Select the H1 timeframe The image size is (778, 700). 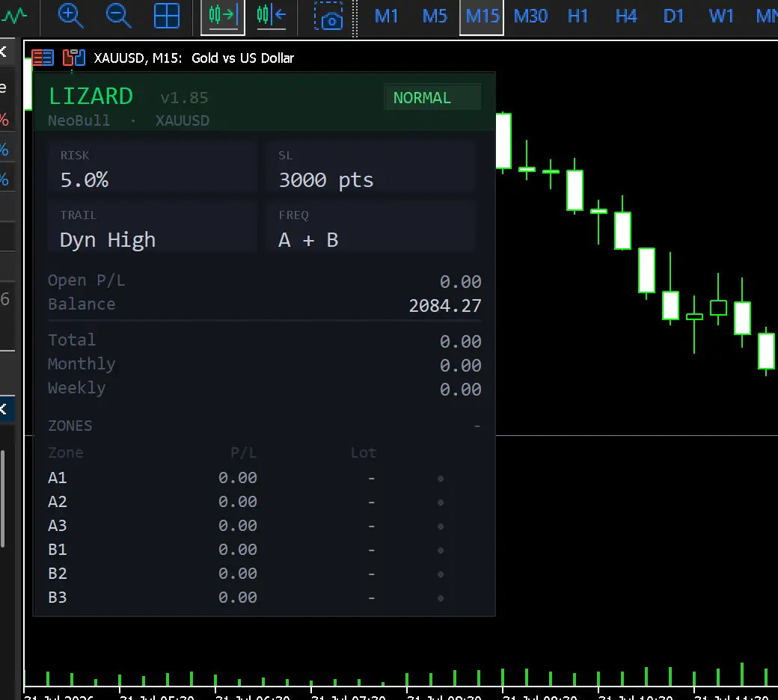pos(578,16)
